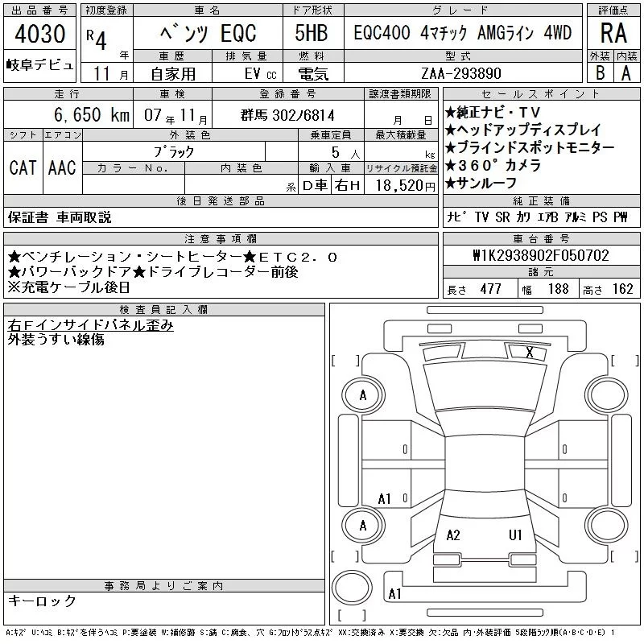
Task: Select the model code ZAA-293890
Action: (x=461, y=73)
